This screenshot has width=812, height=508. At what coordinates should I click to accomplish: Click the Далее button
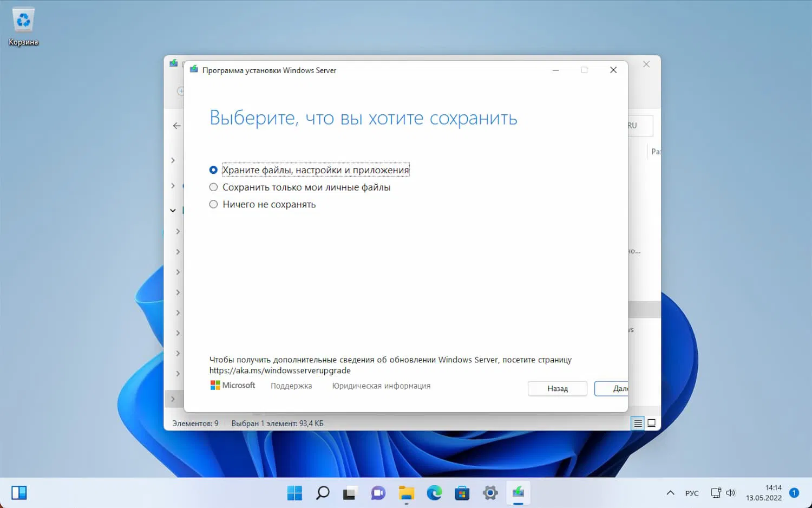[611, 389]
